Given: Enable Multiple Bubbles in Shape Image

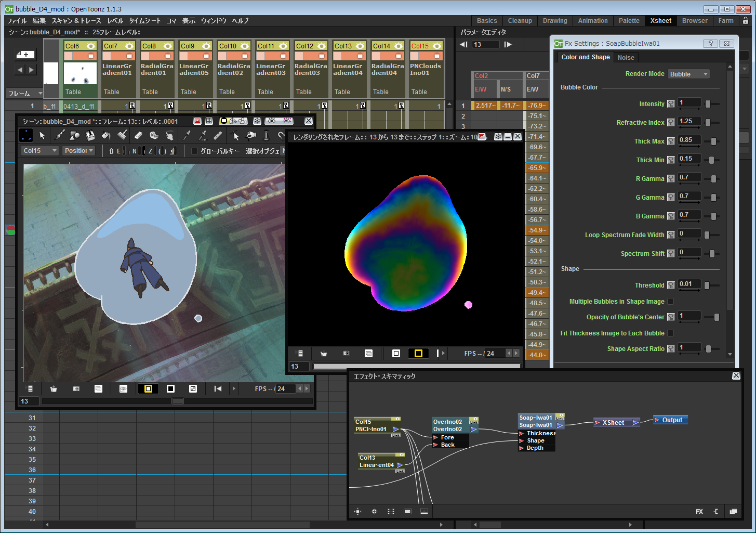Looking at the screenshot, I should point(670,301).
